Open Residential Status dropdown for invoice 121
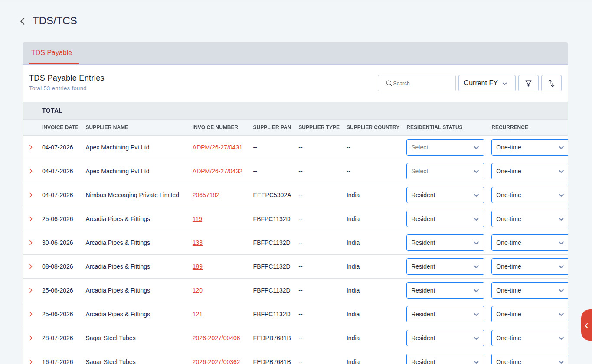592x364 pixels. click(x=445, y=314)
